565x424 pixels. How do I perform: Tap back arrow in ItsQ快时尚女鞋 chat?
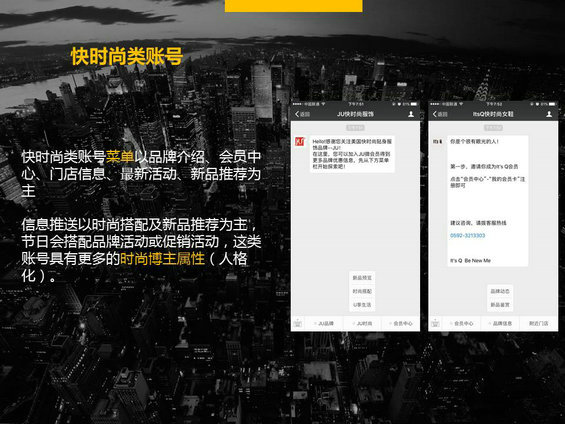point(440,114)
